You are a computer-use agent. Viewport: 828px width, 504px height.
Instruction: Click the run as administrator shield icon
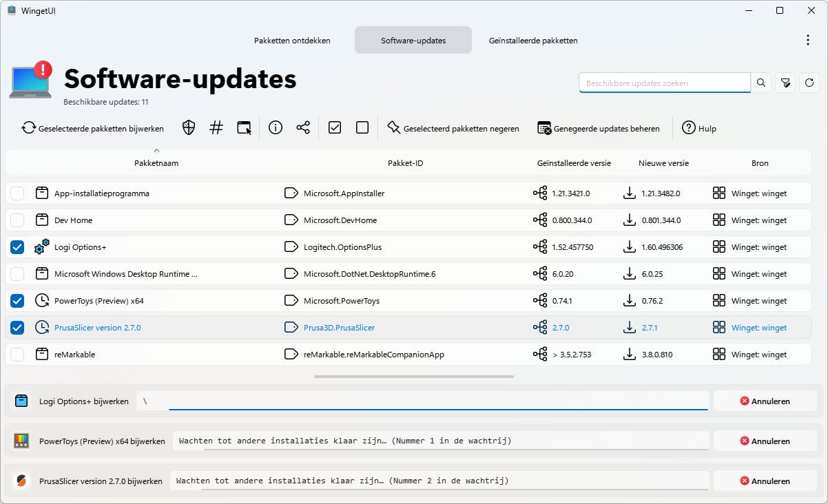tap(189, 127)
